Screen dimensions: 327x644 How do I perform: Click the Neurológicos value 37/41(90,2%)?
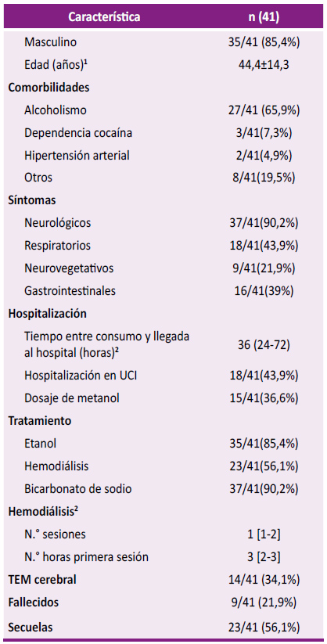(x=264, y=223)
